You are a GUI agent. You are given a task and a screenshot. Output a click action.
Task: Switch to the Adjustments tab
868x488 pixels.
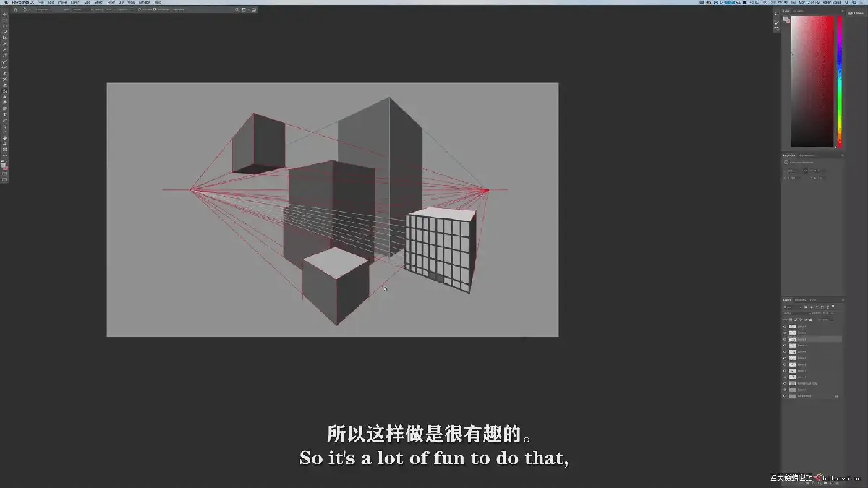pos(807,155)
